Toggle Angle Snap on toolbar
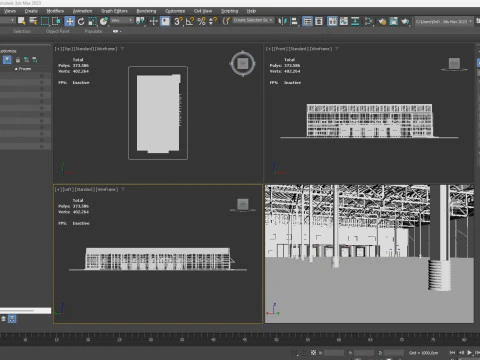This screenshot has width=480, height=360. [190, 21]
